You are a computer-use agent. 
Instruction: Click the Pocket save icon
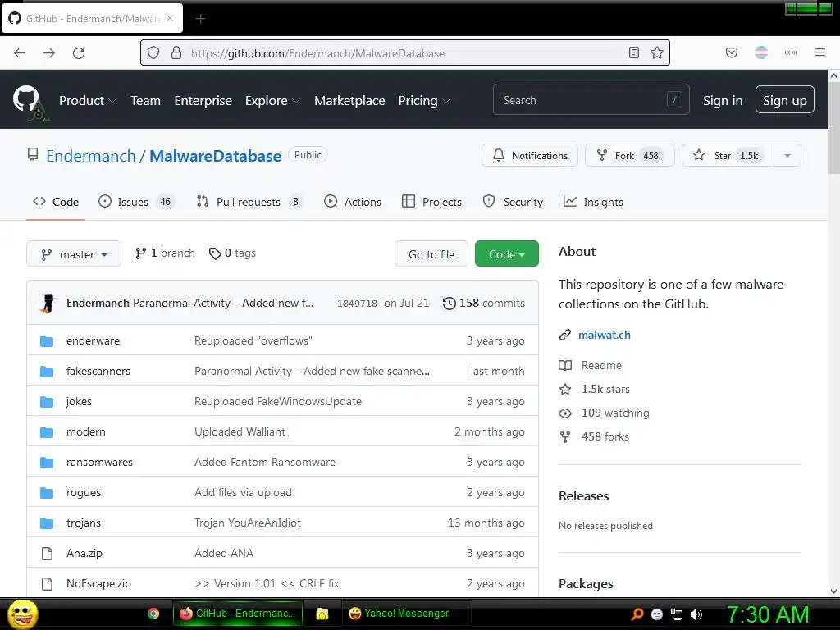[732, 52]
